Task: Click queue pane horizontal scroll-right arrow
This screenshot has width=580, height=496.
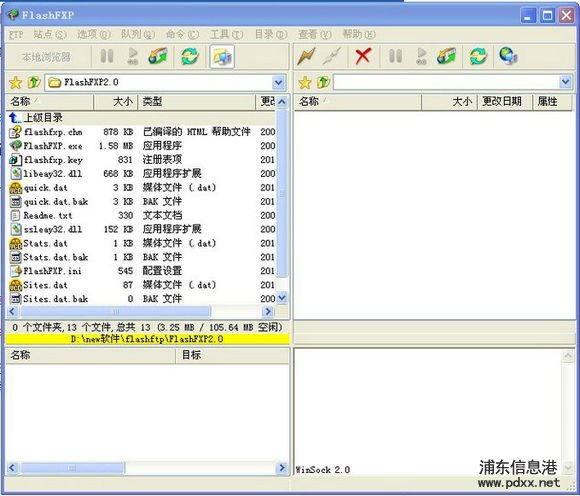Action: pos(282,468)
